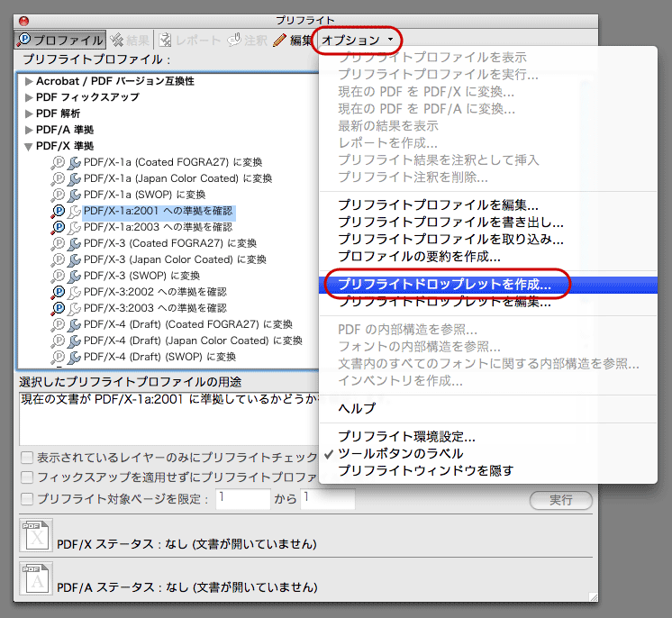Screen dimensions: 672x618
Task: Click the Profile toolbar button icon
Action: [x=24, y=40]
